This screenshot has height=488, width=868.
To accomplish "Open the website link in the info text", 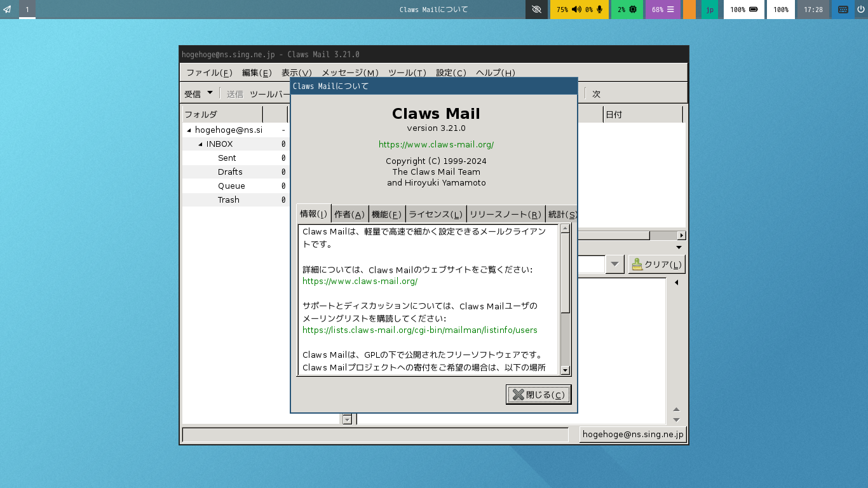I will tap(360, 281).
